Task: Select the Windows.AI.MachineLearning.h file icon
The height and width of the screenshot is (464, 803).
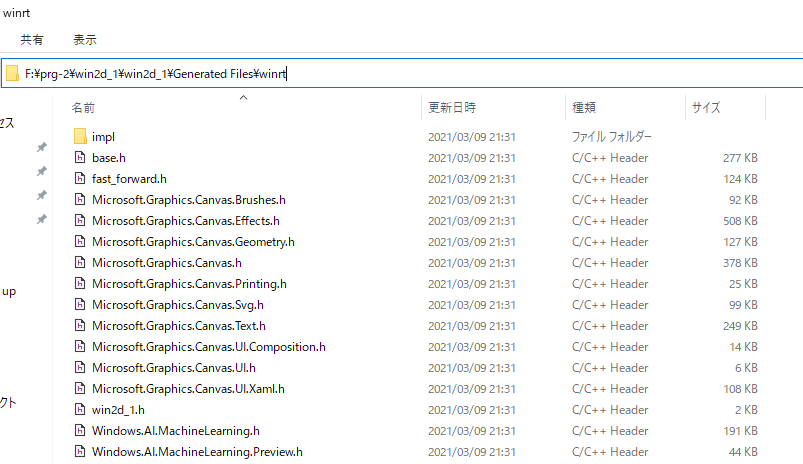Action: [80, 431]
